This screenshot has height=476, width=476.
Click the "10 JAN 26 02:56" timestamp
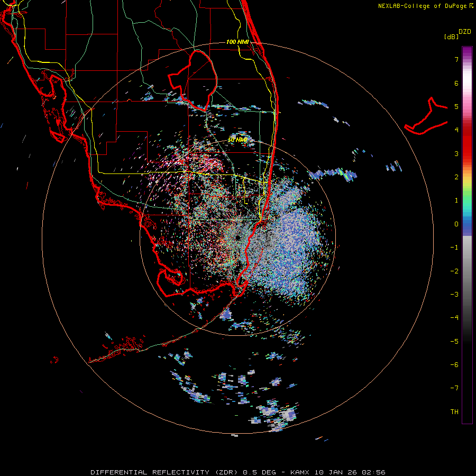click(x=350, y=472)
